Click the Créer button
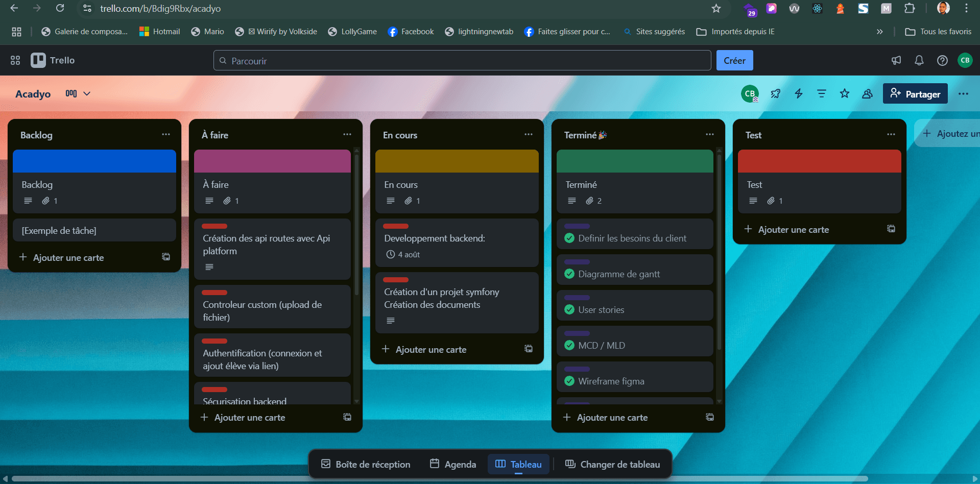Screen dimensions: 980x484 click(734, 60)
